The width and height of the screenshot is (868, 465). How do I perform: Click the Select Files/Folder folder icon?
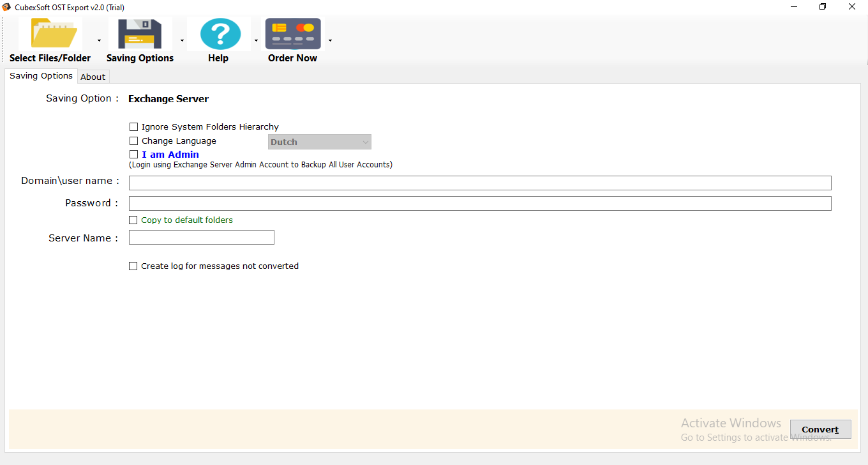(x=50, y=34)
